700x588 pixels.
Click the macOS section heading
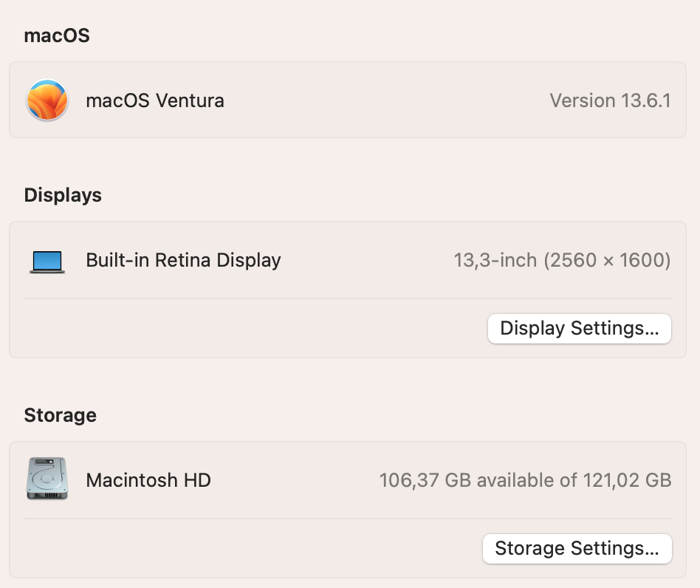click(x=57, y=35)
